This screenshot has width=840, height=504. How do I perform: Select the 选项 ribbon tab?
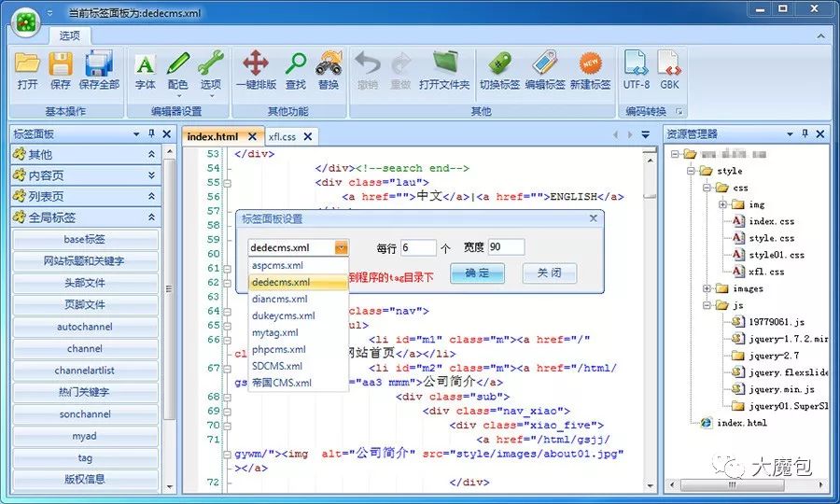(x=70, y=35)
